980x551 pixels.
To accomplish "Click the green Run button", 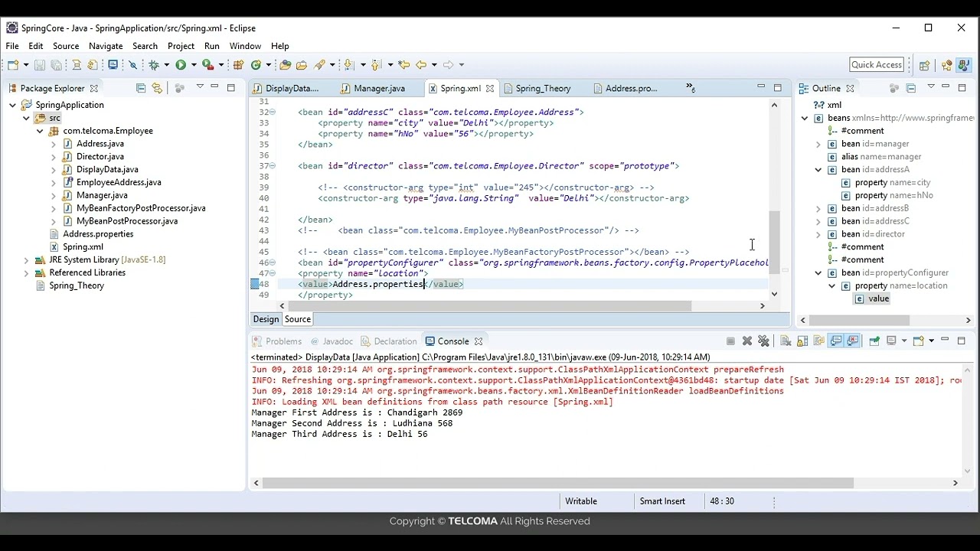I will (181, 65).
